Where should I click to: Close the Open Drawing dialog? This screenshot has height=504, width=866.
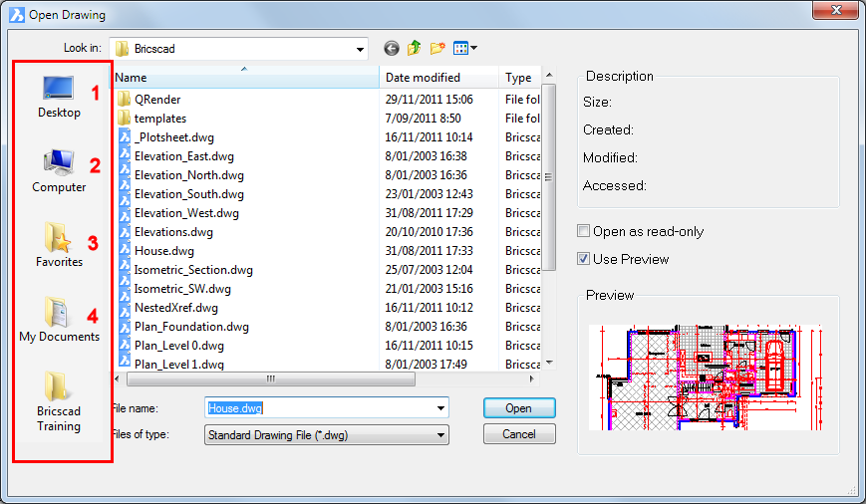[x=836, y=10]
